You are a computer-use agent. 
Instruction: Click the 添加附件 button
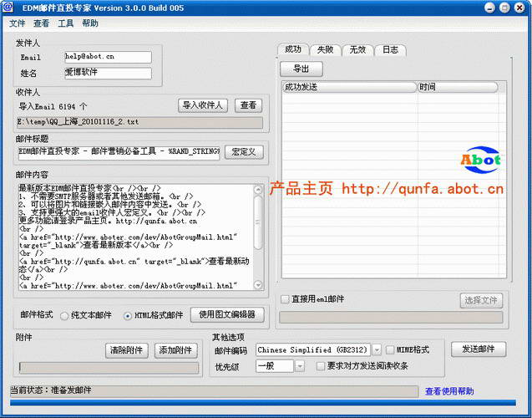[175, 350]
